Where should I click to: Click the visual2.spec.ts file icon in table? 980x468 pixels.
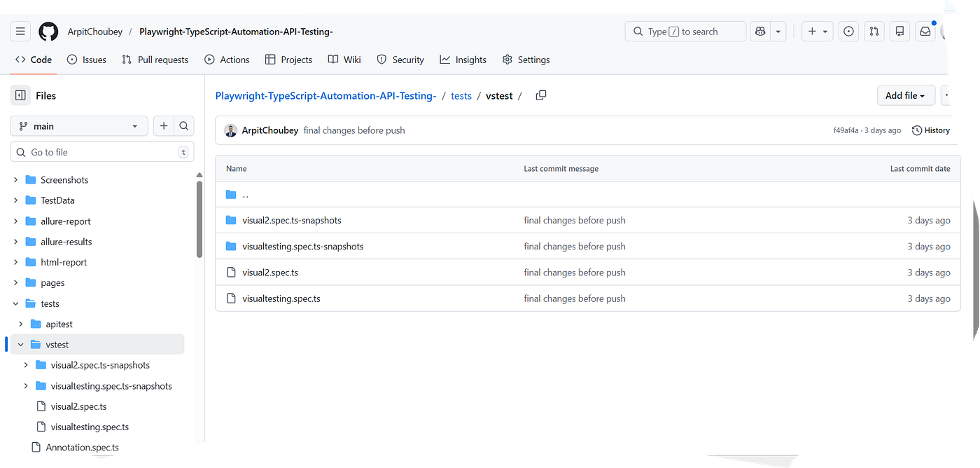pos(232,273)
